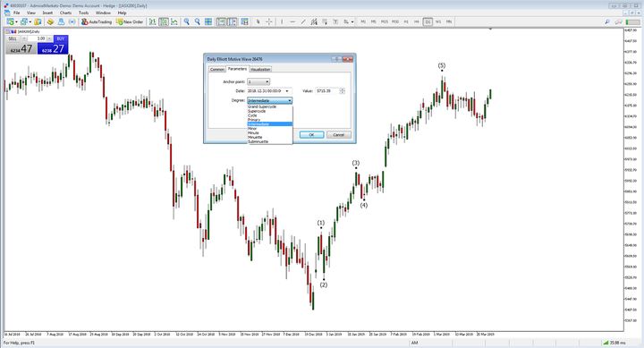The width and height of the screenshot is (644, 348).
Task: Zoom in on the chart
Action: coord(187,21)
